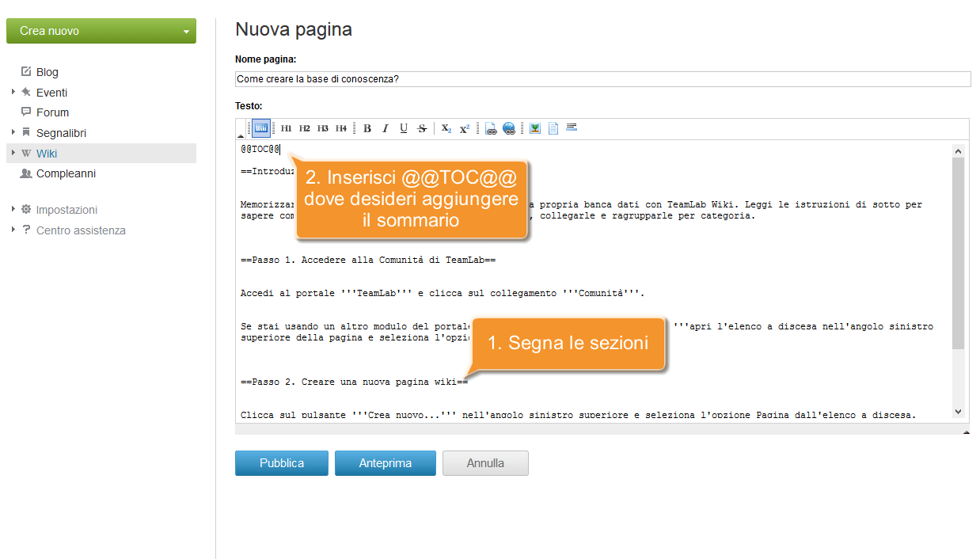Open Compleanni in the sidebar
Viewport: 980px width, 559px height.
pyautogui.click(x=66, y=173)
